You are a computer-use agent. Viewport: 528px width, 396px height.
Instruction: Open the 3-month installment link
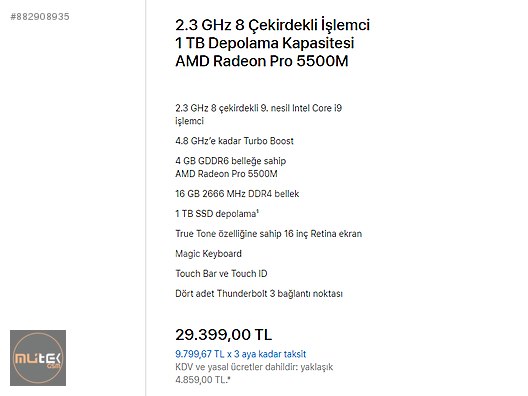point(240,354)
